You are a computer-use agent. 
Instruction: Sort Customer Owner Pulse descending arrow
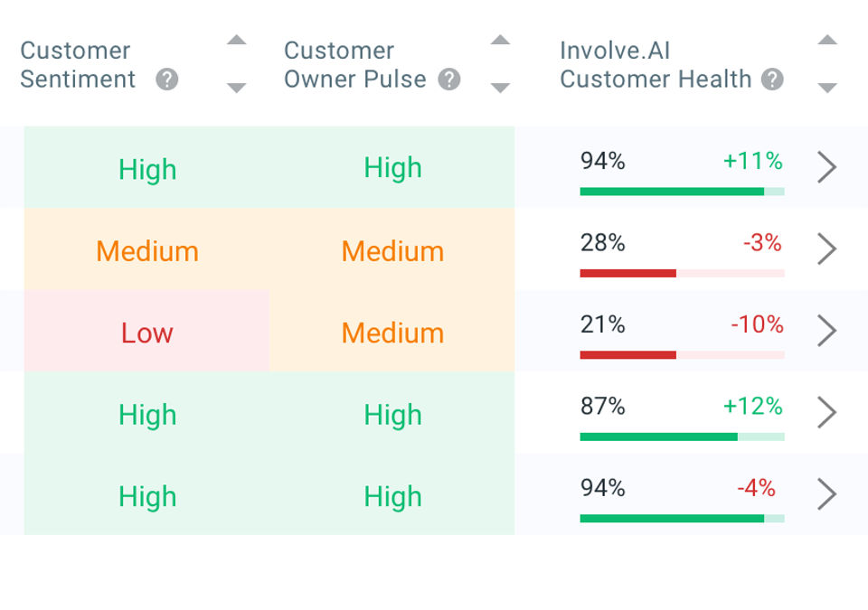[500, 88]
